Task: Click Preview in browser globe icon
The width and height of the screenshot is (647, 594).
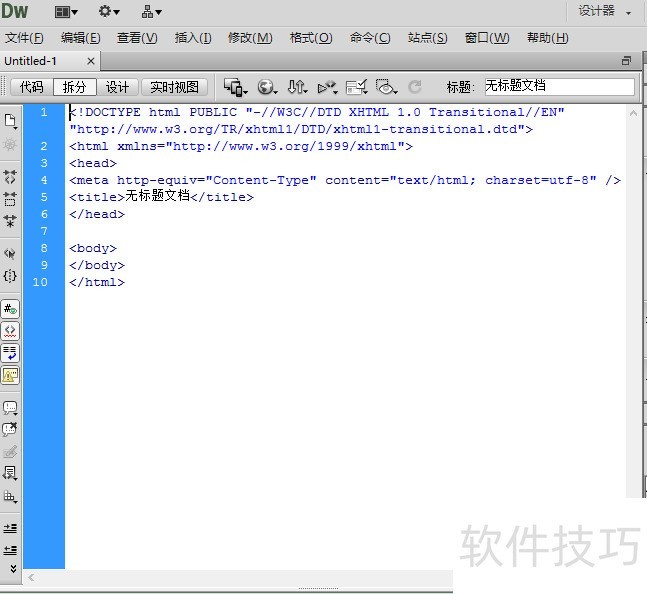Action: coord(267,87)
